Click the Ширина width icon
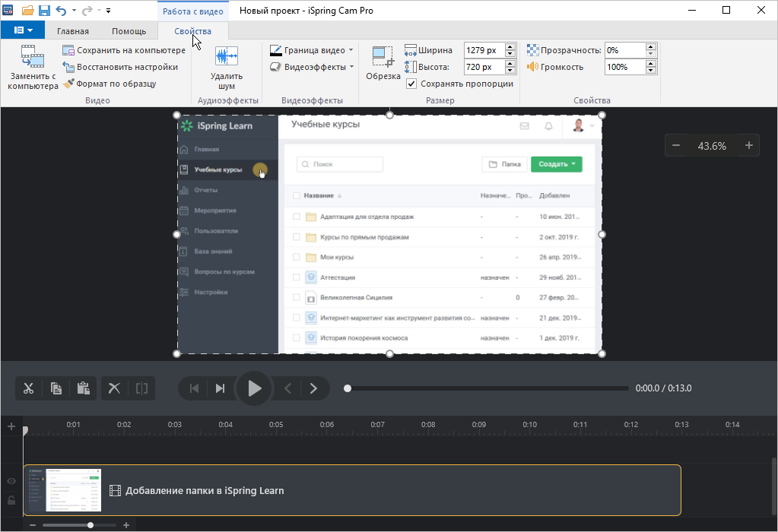The height and width of the screenshot is (532, 778). point(411,49)
